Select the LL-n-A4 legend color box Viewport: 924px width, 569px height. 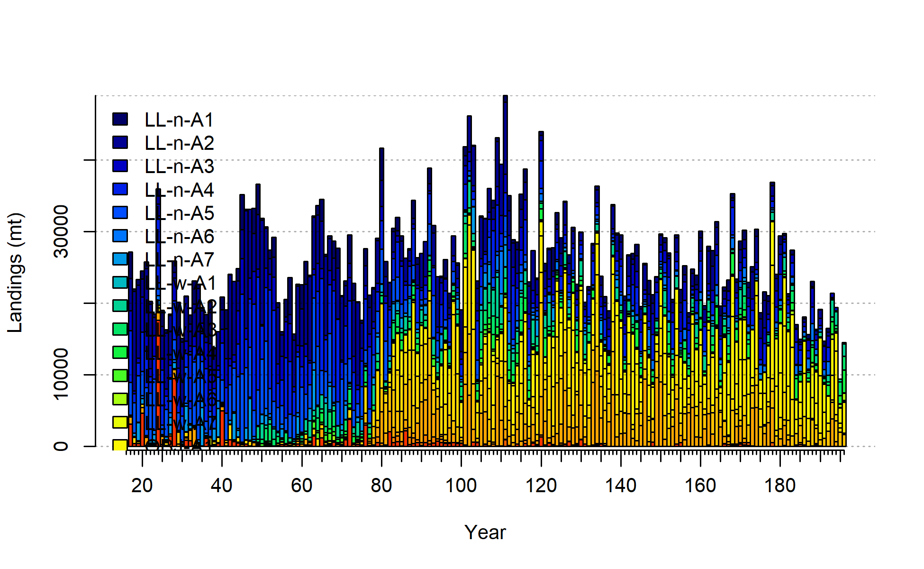pos(120,189)
